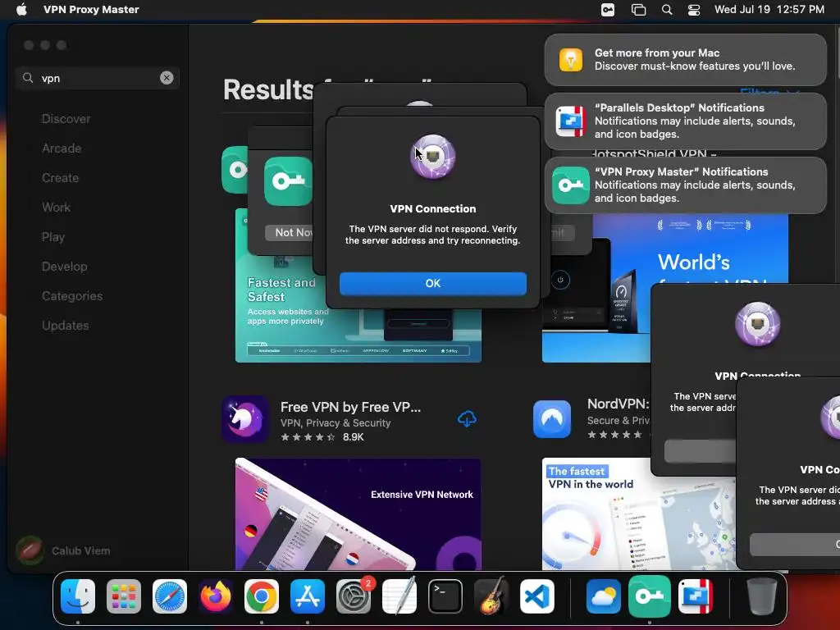Open Arcade in the sidebar
840x630 pixels.
[62, 148]
